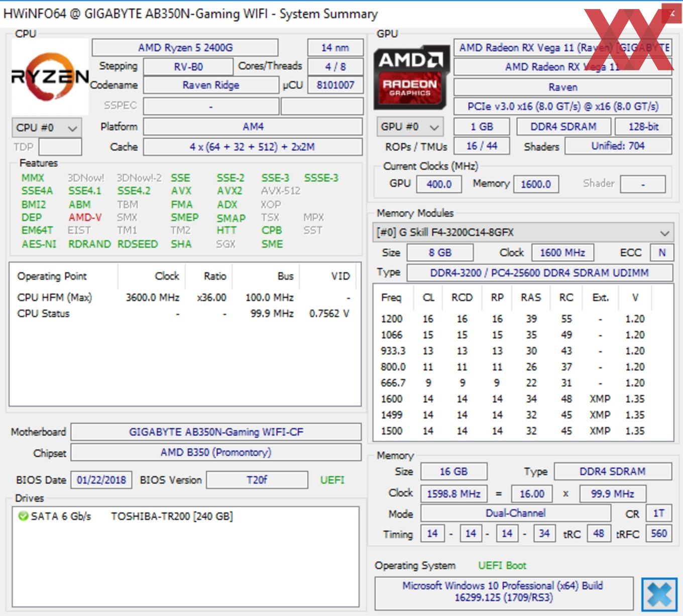Image resolution: width=683 pixels, height=616 pixels.
Task: Open the CPU #0 selector dropdown
Action: (x=46, y=128)
